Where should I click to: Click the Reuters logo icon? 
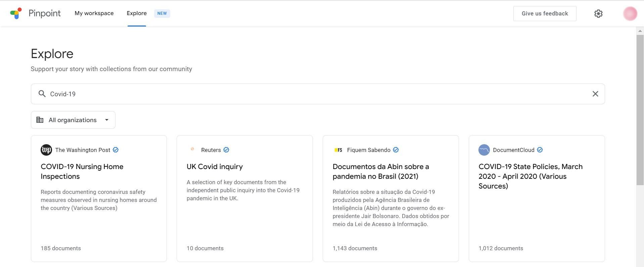click(192, 149)
